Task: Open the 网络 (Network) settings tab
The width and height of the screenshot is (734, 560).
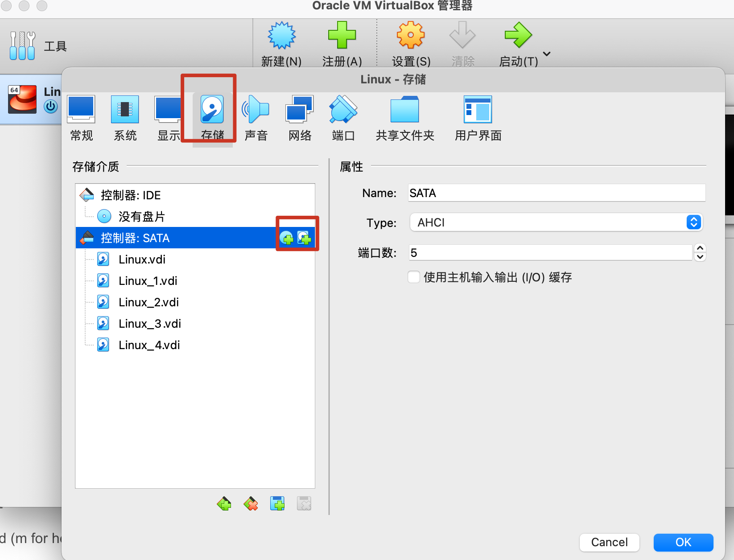Action: pyautogui.click(x=300, y=118)
